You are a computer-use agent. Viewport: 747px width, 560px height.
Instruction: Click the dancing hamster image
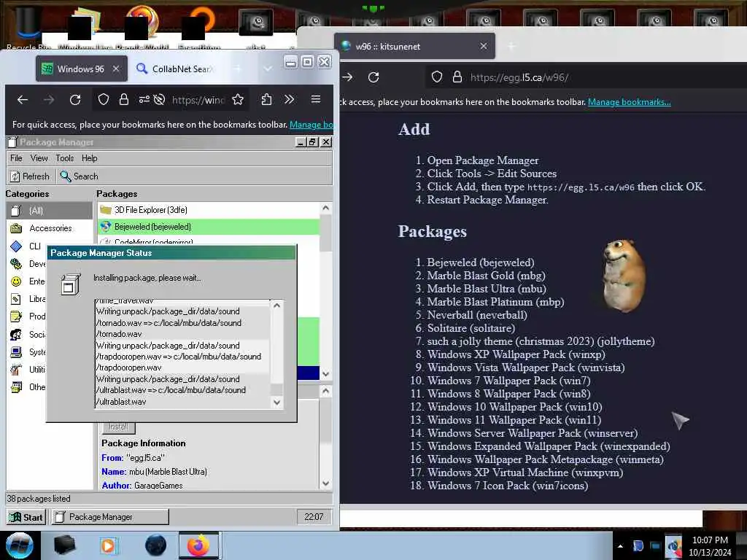[x=624, y=276]
